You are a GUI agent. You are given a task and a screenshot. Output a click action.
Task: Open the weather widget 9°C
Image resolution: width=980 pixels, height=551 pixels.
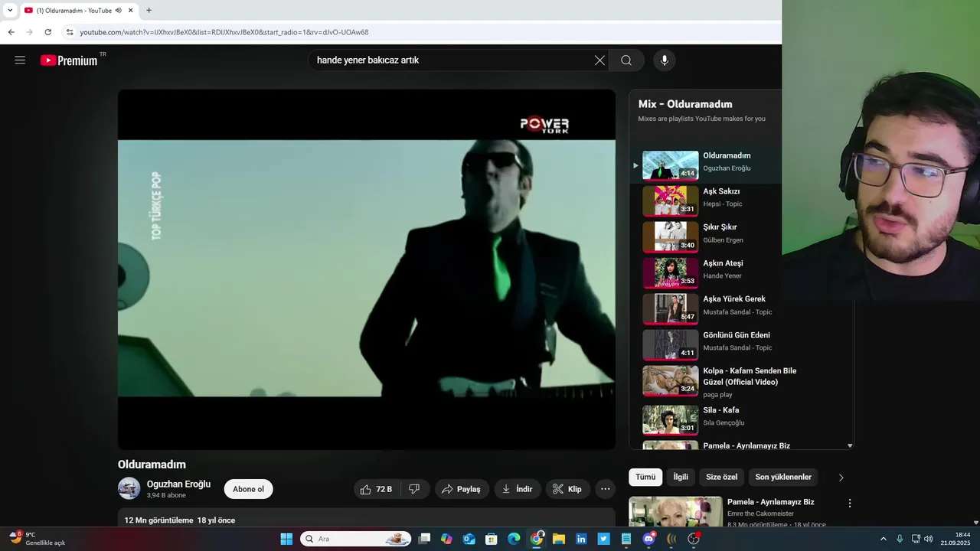37,539
